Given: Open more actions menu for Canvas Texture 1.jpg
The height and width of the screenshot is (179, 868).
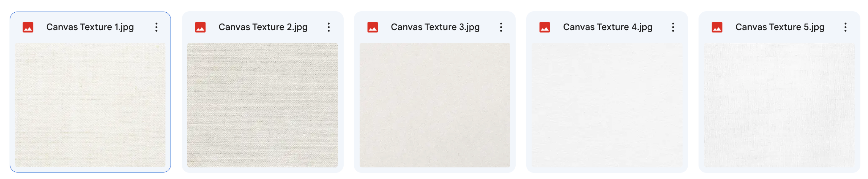Looking at the screenshot, I should click(156, 27).
